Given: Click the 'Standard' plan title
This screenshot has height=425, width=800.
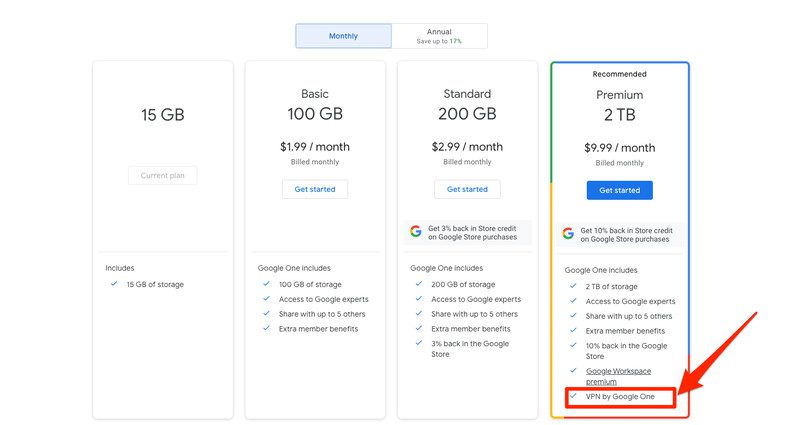Looking at the screenshot, I should pyautogui.click(x=467, y=94).
